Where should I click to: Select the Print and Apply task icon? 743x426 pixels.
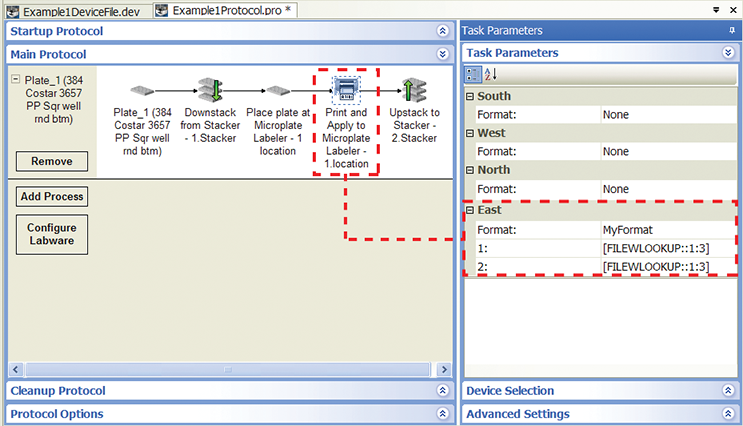(346, 90)
